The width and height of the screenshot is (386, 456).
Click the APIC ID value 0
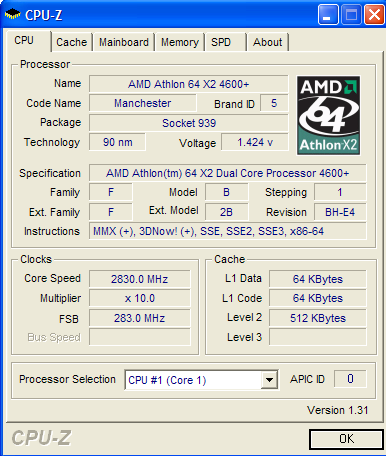[x=350, y=379]
